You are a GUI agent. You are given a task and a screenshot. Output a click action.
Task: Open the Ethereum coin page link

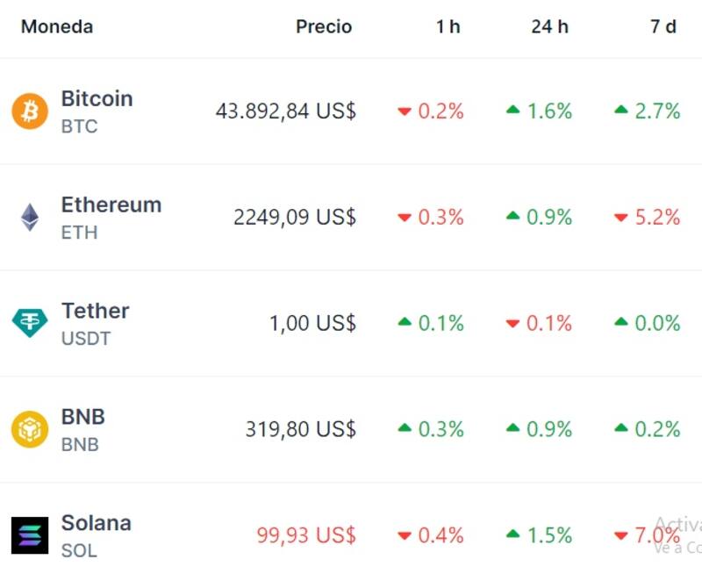pos(111,205)
